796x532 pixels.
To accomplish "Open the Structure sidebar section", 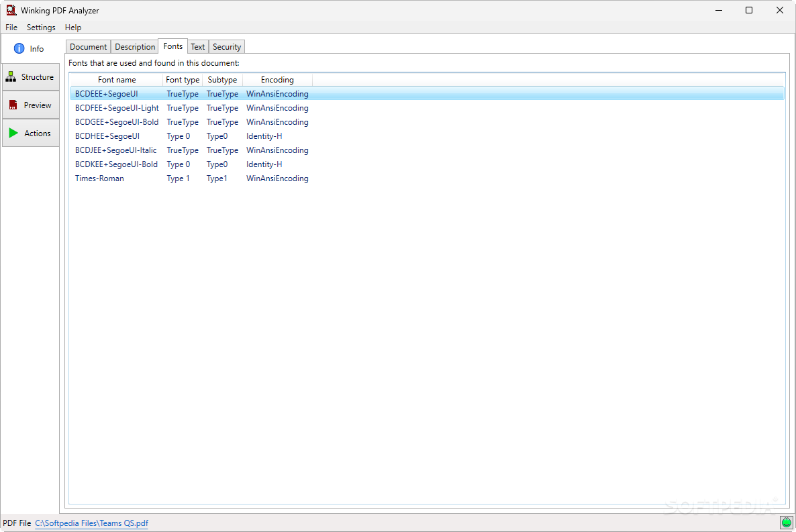I will (30, 77).
